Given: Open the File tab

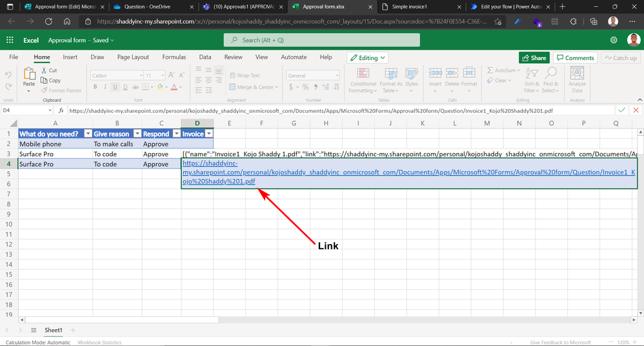Looking at the screenshot, I should click(x=14, y=57).
